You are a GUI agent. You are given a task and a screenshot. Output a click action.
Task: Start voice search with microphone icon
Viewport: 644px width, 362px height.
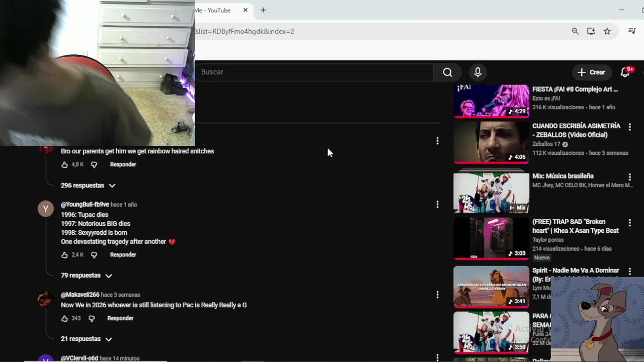(x=478, y=72)
